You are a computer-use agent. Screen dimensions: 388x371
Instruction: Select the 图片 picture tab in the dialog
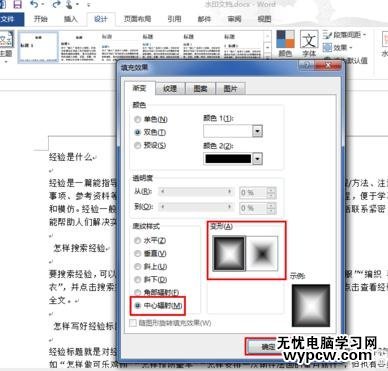coord(230,89)
